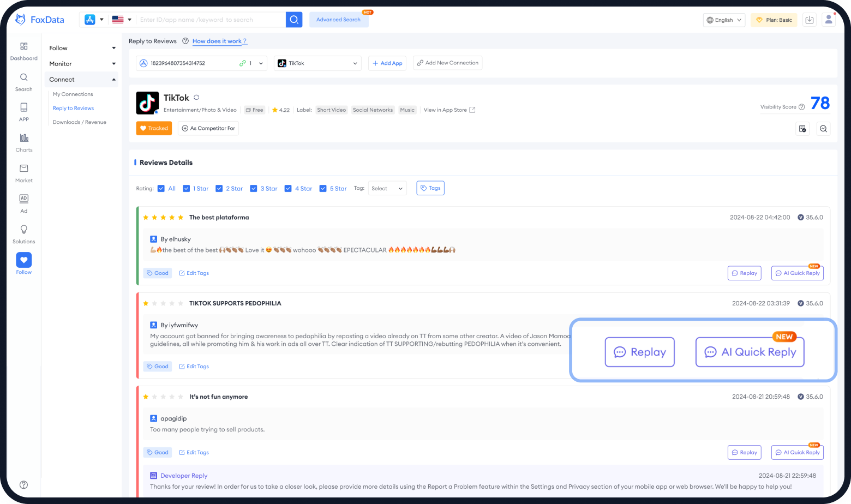The height and width of the screenshot is (504, 851).
Task: Open Reply to Reviews menu item
Action: (x=73, y=109)
